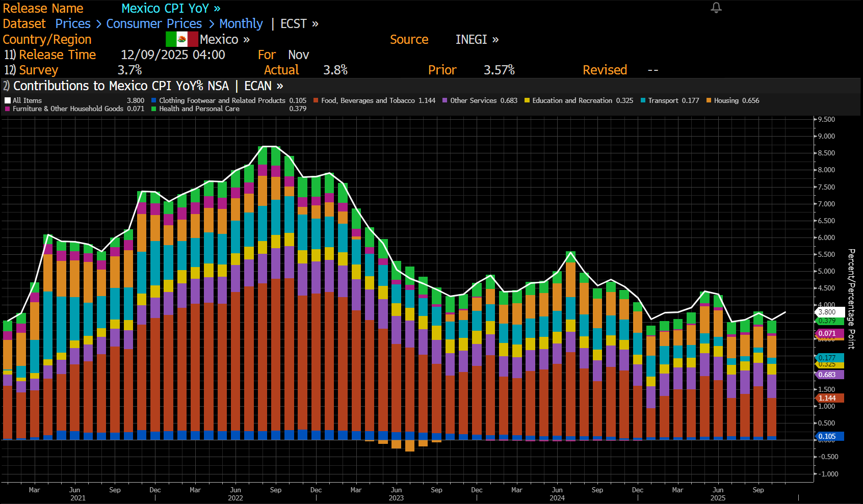The width and height of the screenshot is (863, 504).
Task: Click the Revised field label
Action: point(605,70)
